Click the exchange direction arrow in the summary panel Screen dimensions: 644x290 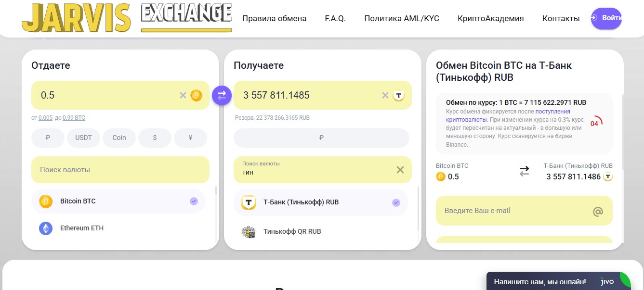tap(524, 171)
